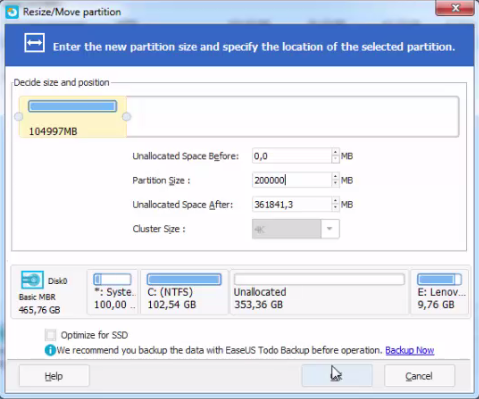The width and height of the screenshot is (479, 399).
Task: Click the EaseUS app icon in title bar
Action: 12,12
